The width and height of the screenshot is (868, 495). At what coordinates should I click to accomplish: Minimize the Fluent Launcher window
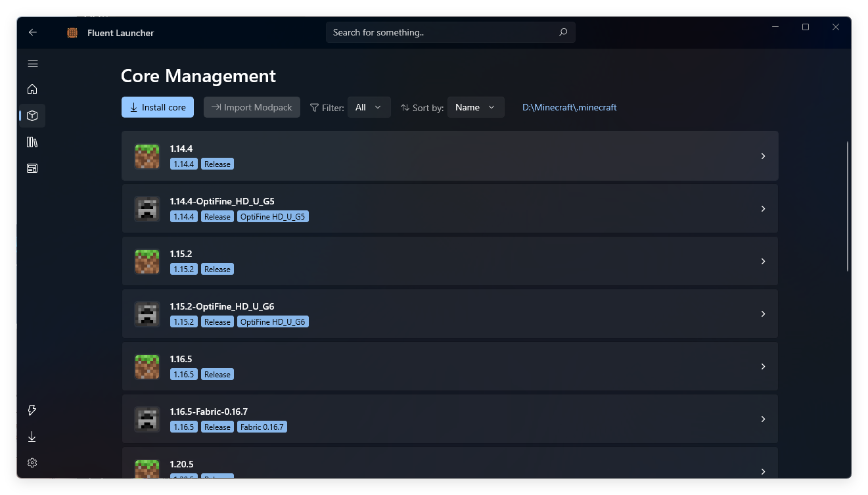point(775,27)
